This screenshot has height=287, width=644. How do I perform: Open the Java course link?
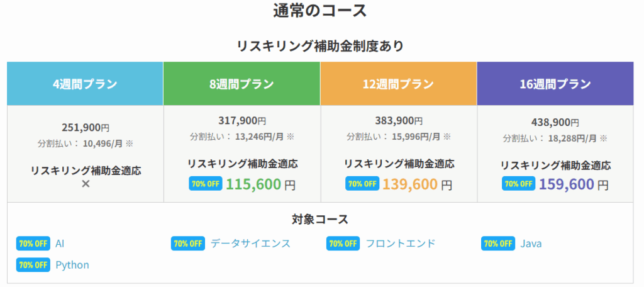point(531,244)
